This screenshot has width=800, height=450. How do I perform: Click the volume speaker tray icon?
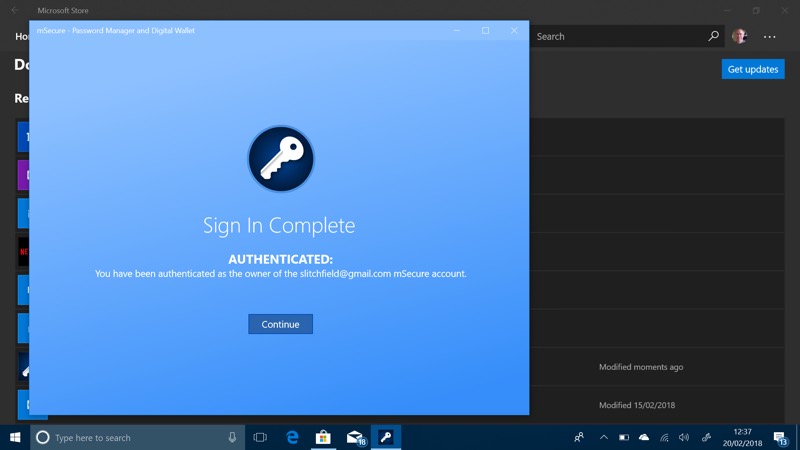684,437
